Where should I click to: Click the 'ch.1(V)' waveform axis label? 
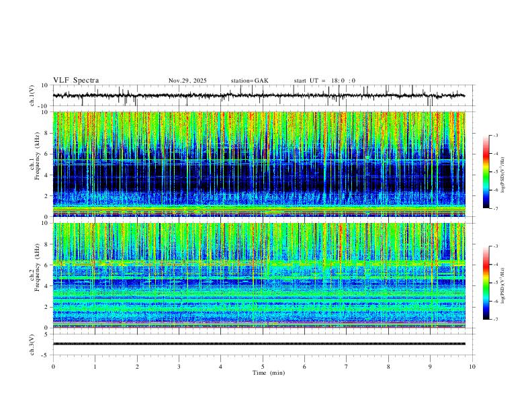click(32, 95)
